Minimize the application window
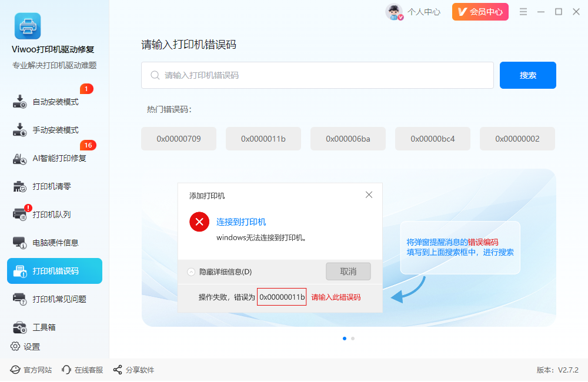 coord(541,12)
